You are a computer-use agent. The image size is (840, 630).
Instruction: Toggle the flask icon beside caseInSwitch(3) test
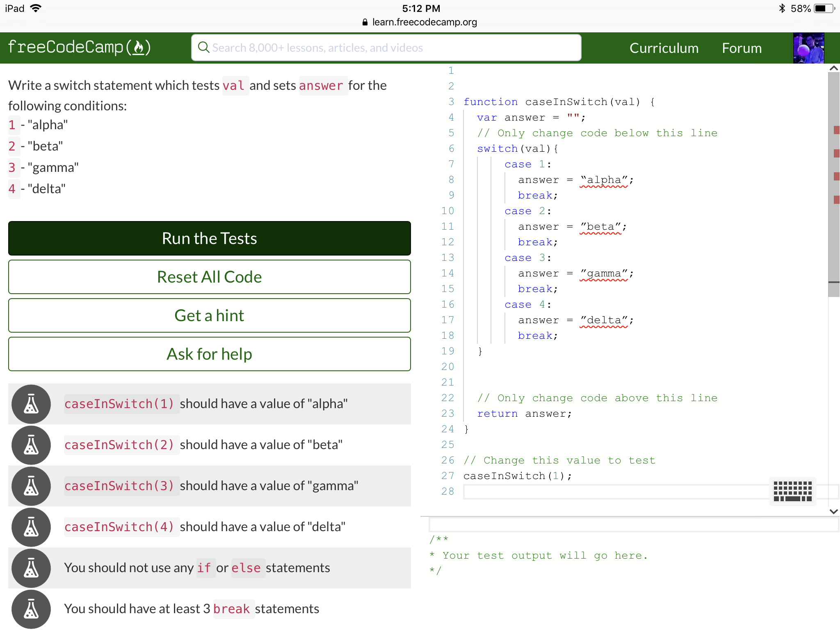(x=31, y=486)
